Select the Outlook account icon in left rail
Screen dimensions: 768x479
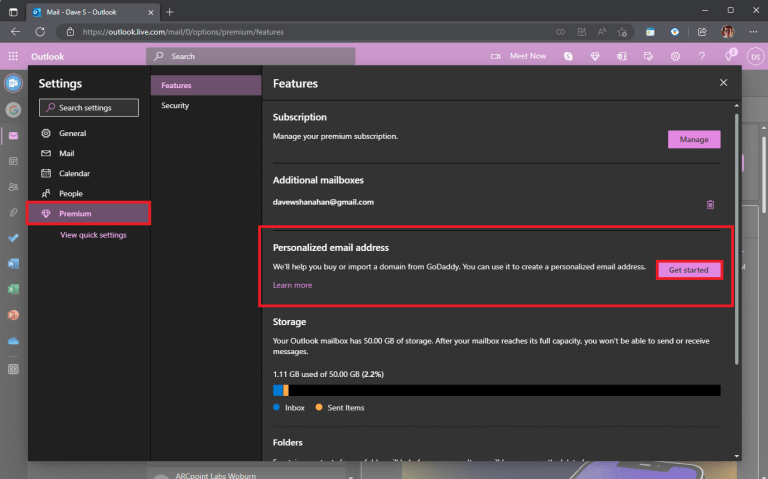click(x=13, y=83)
